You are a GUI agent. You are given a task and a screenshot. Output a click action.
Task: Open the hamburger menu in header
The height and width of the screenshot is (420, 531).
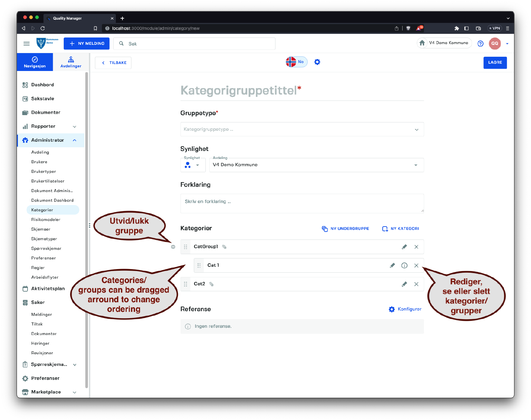pos(27,43)
